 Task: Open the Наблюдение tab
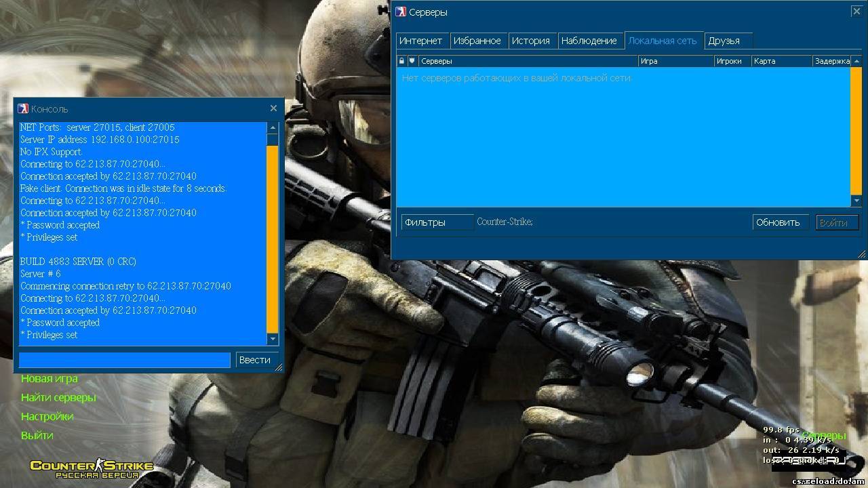pos(591,40)
